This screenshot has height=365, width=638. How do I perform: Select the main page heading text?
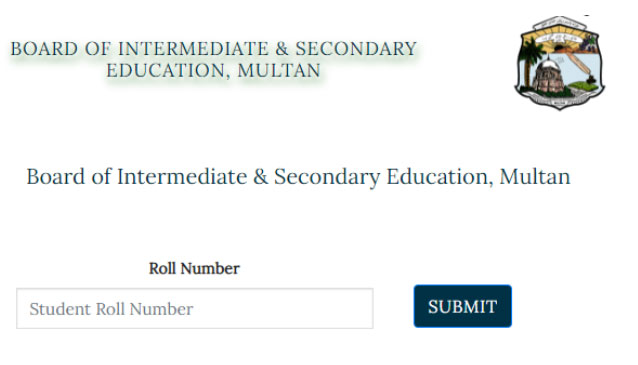pyautogui.click(x=298, y=177)
